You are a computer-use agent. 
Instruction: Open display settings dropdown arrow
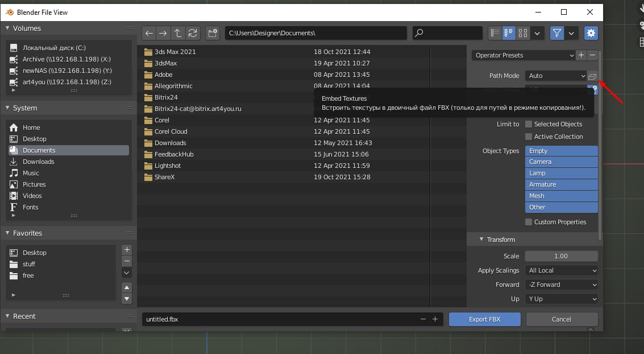click(x=537, y=34)
